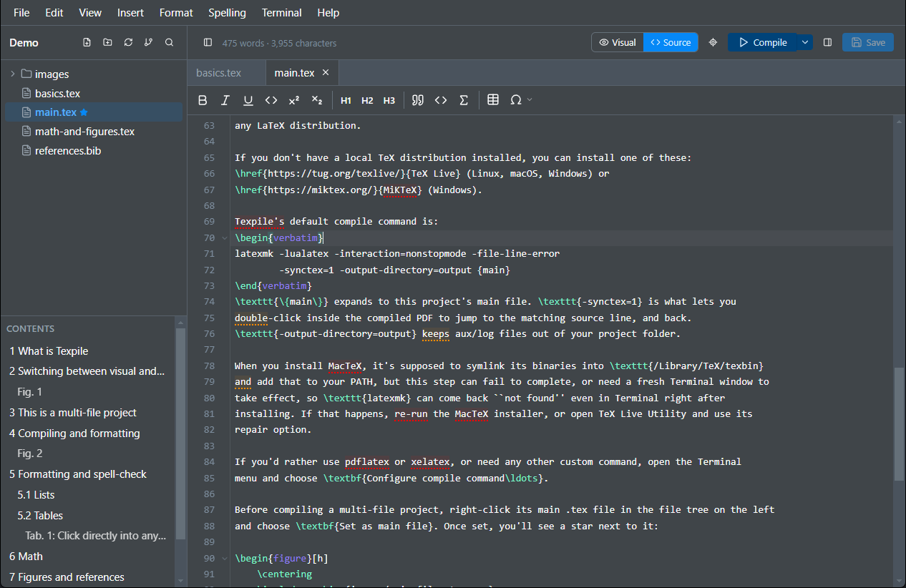This screenshot has height=588, width=906.
Task: Select main.tex in the file tree
Action: click(93, 112)
